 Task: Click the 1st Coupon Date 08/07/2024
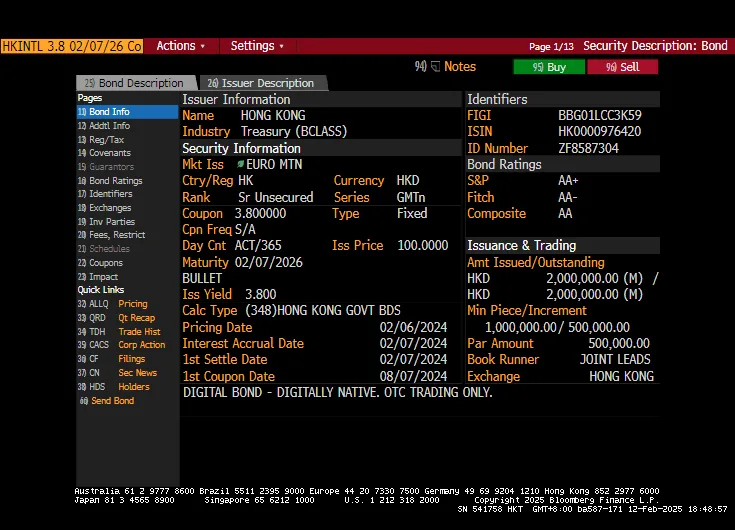(413, 376)
